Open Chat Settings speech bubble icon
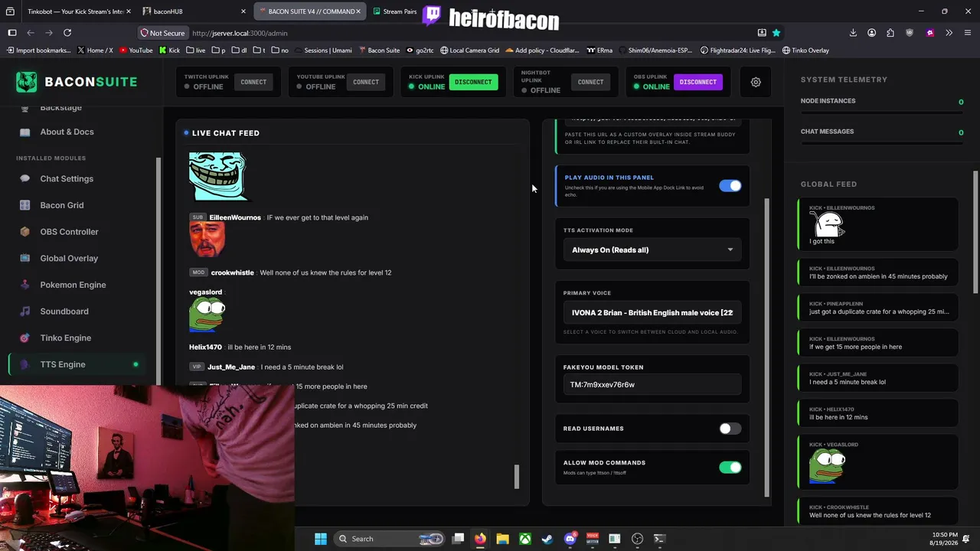This screenshot has width=980, height=551. [24, 179]
